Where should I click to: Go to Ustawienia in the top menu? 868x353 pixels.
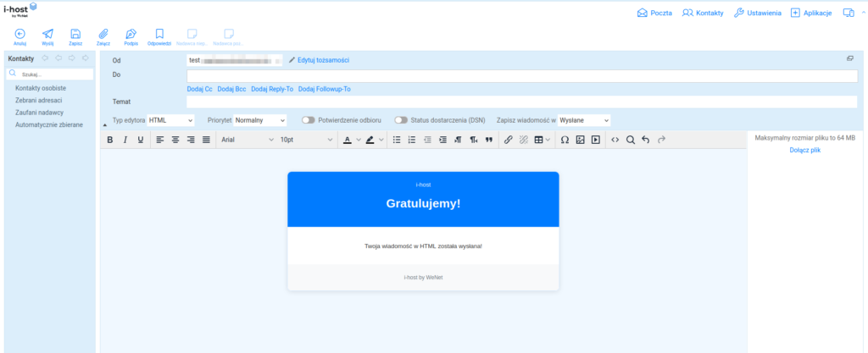click(757, 14)
